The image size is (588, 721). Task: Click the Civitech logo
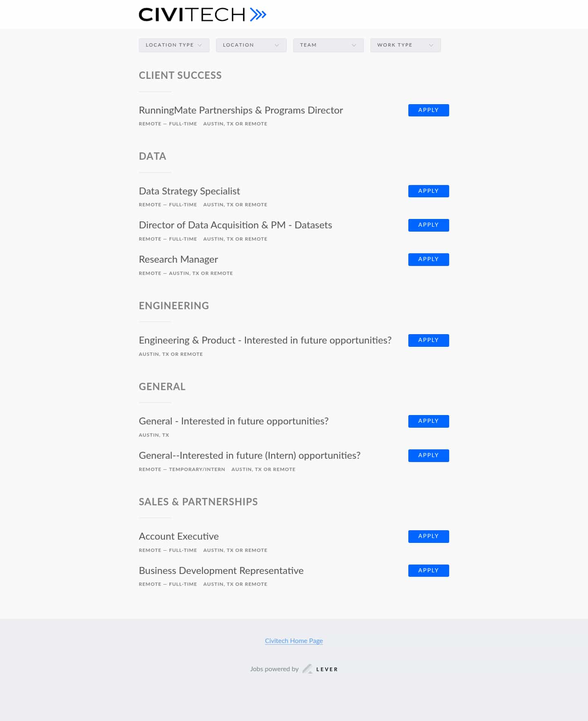tap(202, 15)
